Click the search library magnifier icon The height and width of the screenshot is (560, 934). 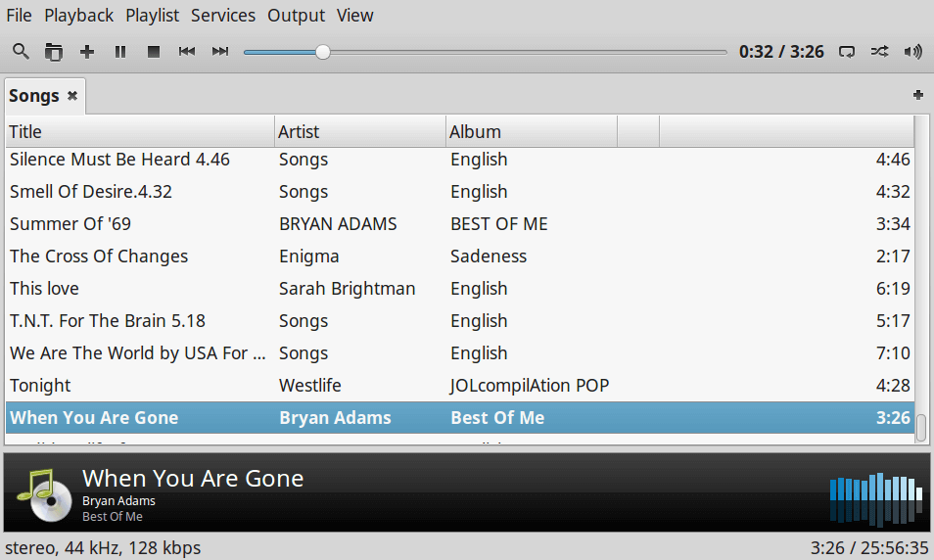coord(21,52)
